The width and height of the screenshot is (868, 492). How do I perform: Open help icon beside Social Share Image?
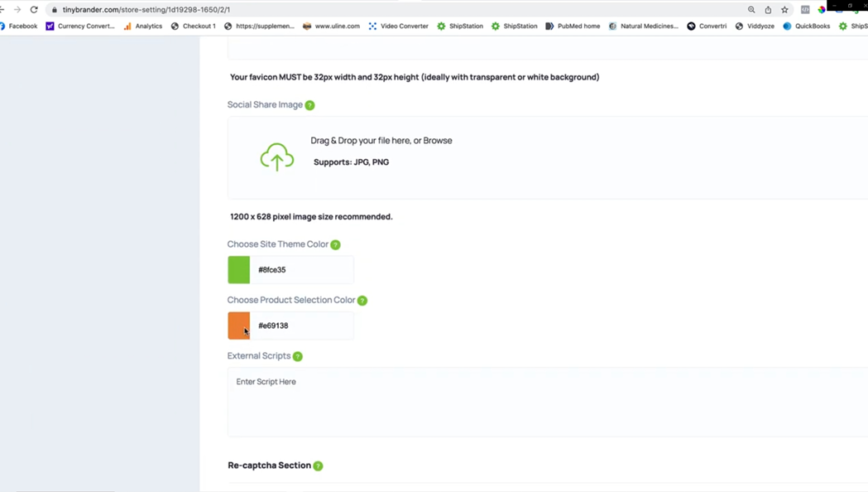[310, 105]
